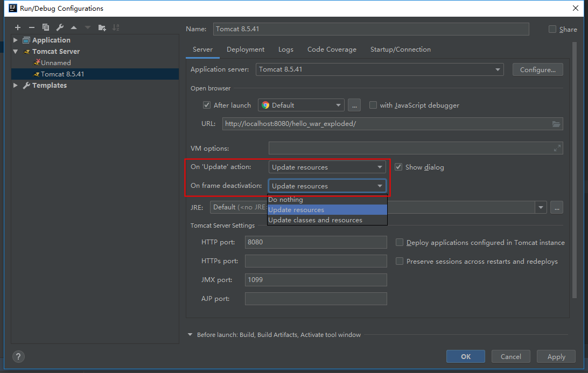
Task: Click the folder icon in URL field
Action: click(556, 124)
